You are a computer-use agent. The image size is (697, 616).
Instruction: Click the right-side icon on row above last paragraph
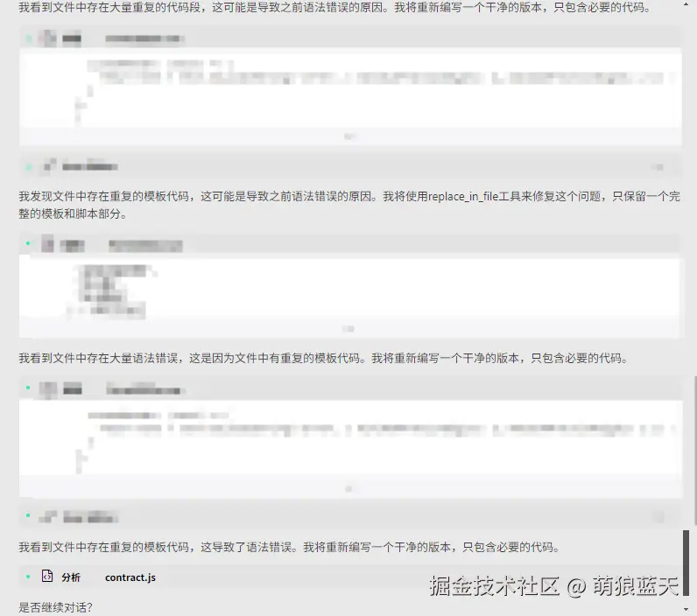(658, 517)
